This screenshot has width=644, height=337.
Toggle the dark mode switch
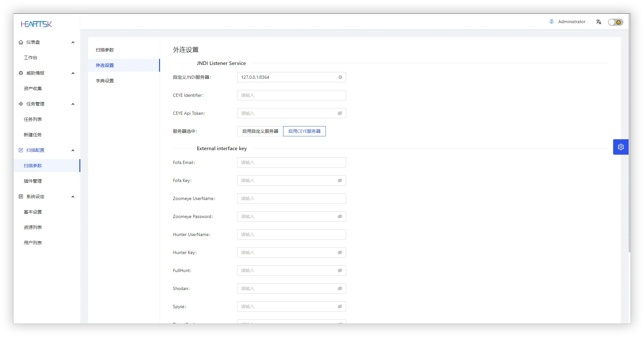(x=615, y=22)
